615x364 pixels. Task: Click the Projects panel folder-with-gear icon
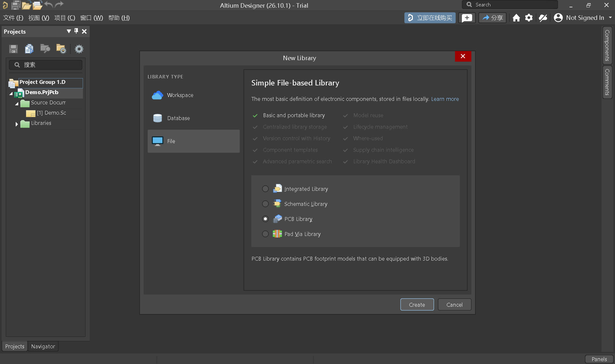[x=61, y=49]
